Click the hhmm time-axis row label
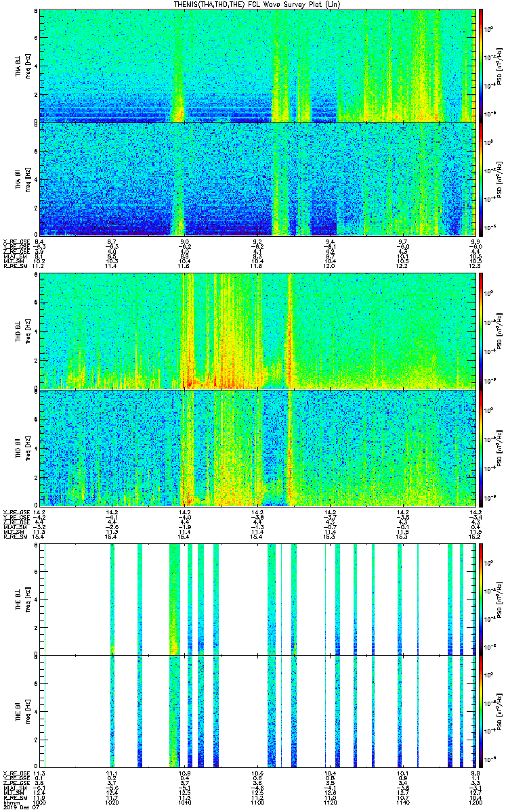The width and height of the screenshot is (508, 812). tap(10, 802)
